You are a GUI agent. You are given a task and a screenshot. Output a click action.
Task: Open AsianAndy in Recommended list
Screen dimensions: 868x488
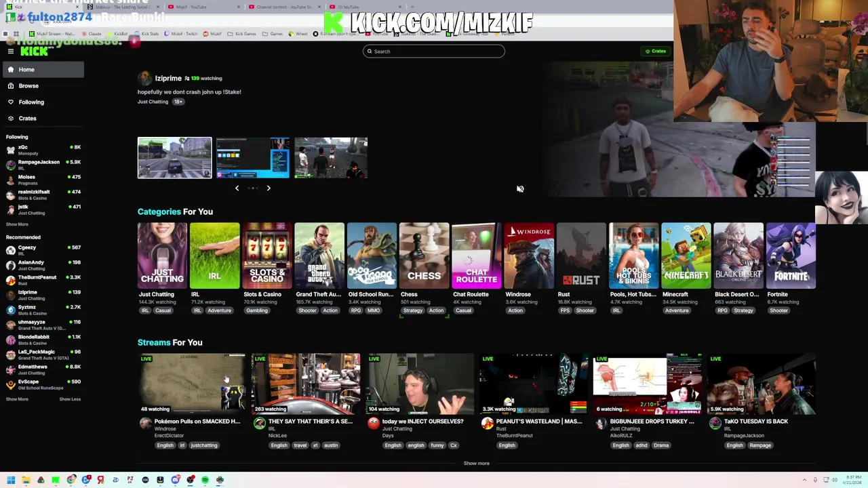[x=43, y=265]
